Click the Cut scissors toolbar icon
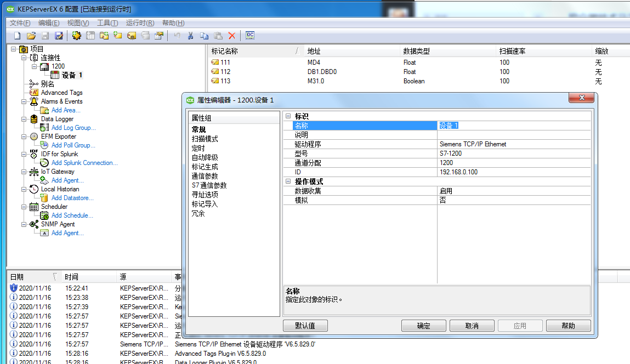630x364 pixels. tap(190, 36)
